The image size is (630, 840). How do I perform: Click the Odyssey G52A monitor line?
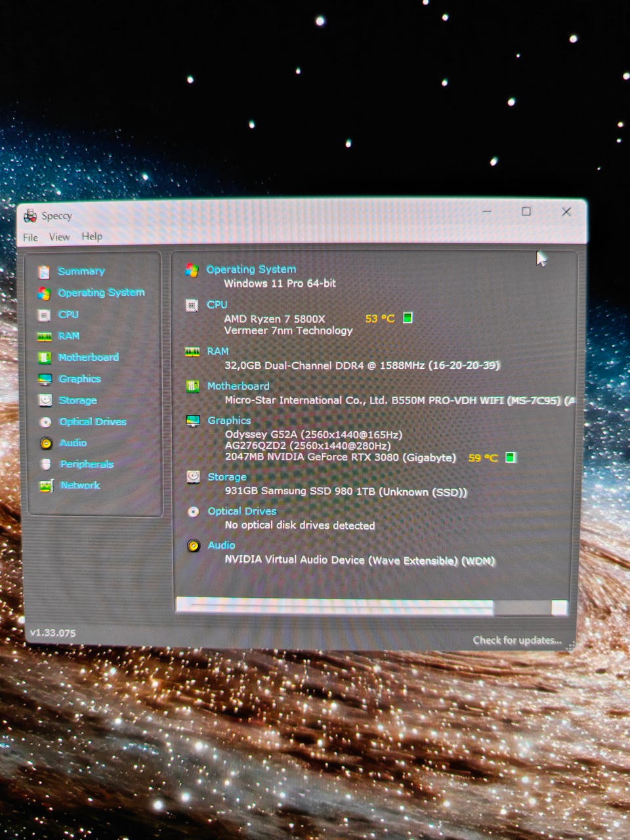[x=314, y=434]
